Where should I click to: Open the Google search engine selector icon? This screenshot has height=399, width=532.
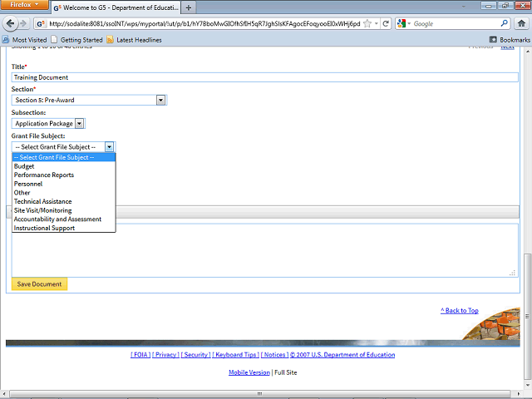point(404,23)
